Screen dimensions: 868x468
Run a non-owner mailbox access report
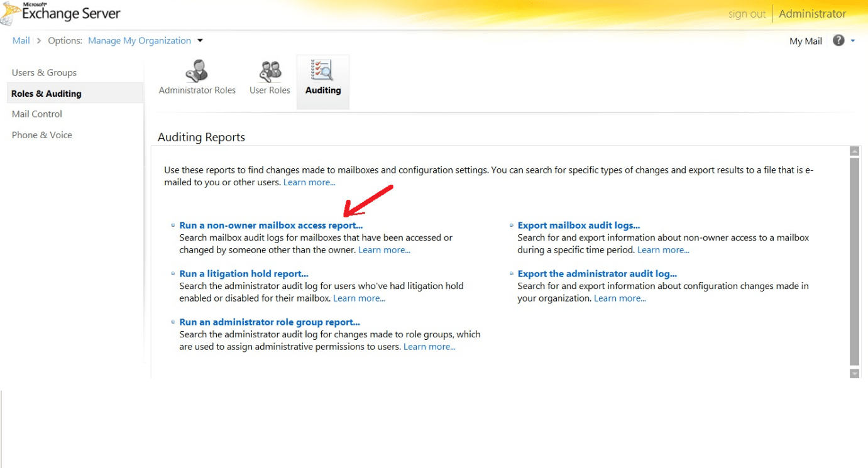(270, 225)
